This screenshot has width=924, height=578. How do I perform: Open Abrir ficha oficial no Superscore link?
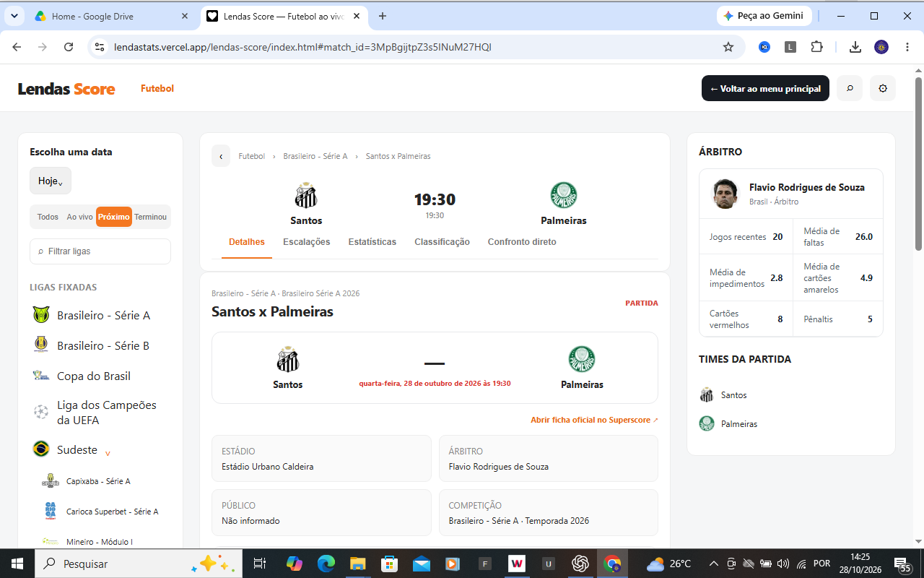(x=594, y=420)
